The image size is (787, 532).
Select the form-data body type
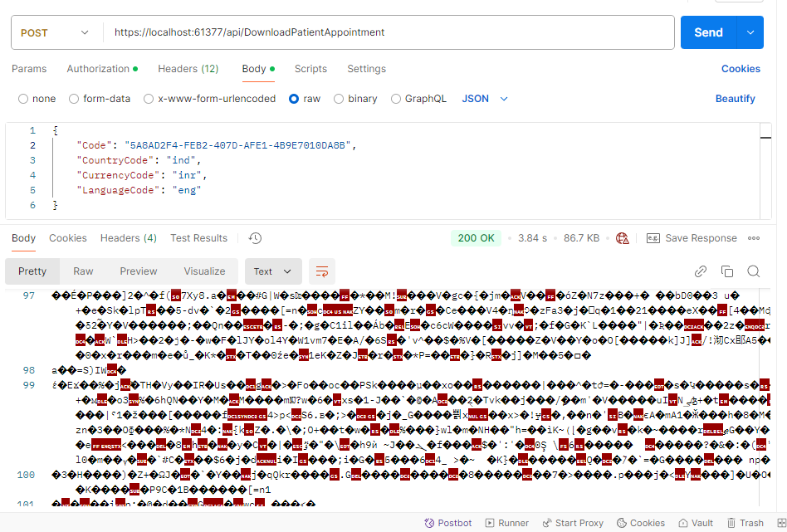tap(100, 99)
